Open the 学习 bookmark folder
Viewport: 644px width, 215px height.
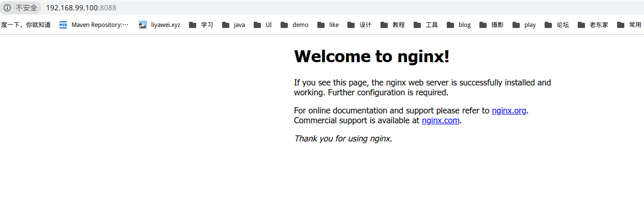(201, 24)
